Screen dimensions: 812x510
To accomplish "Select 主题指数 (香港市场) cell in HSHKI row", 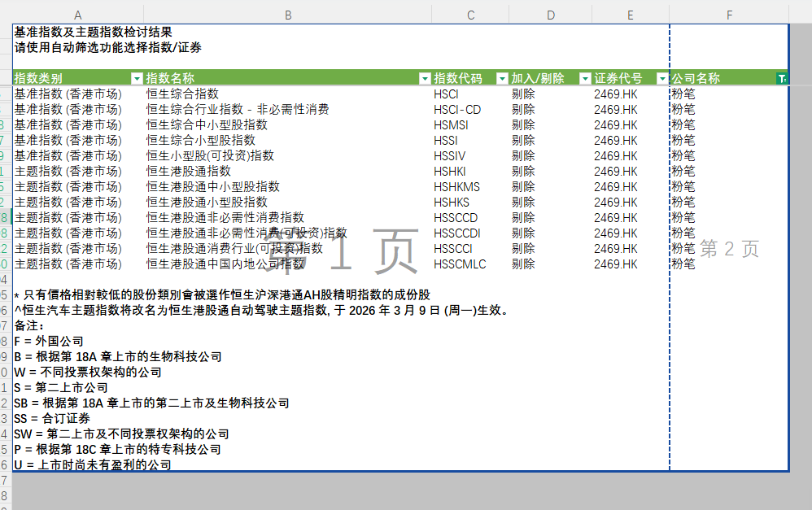I will [68, 172].
